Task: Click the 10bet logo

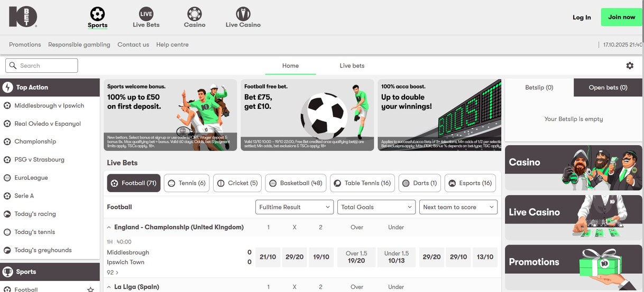Action: (x=23, y=17)
